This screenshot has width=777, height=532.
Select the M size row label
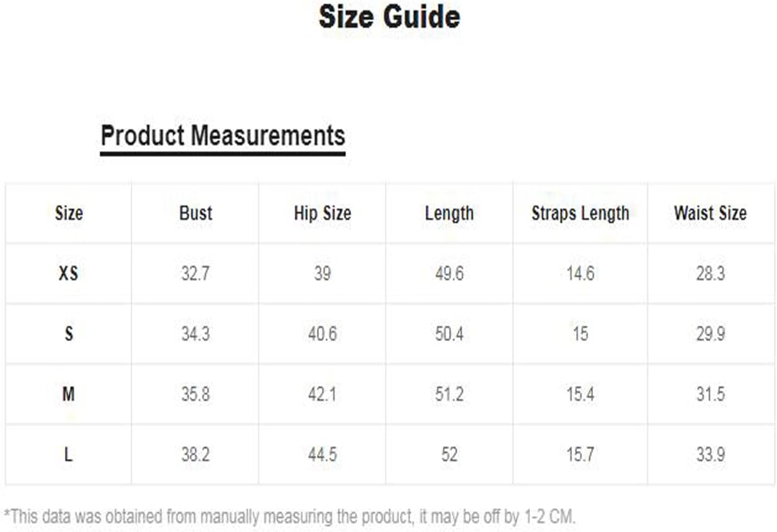(x=69, y=394)
